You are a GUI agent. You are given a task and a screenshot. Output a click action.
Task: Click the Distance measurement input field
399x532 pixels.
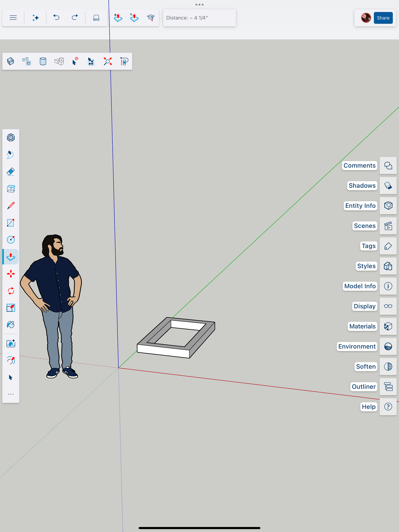(199, 18)
